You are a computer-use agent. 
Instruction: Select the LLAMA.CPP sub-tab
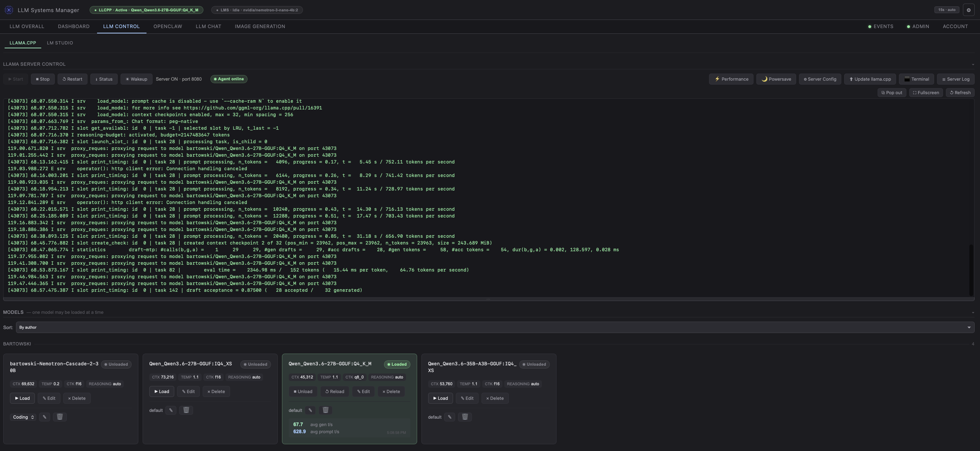(x=23, y=43)
